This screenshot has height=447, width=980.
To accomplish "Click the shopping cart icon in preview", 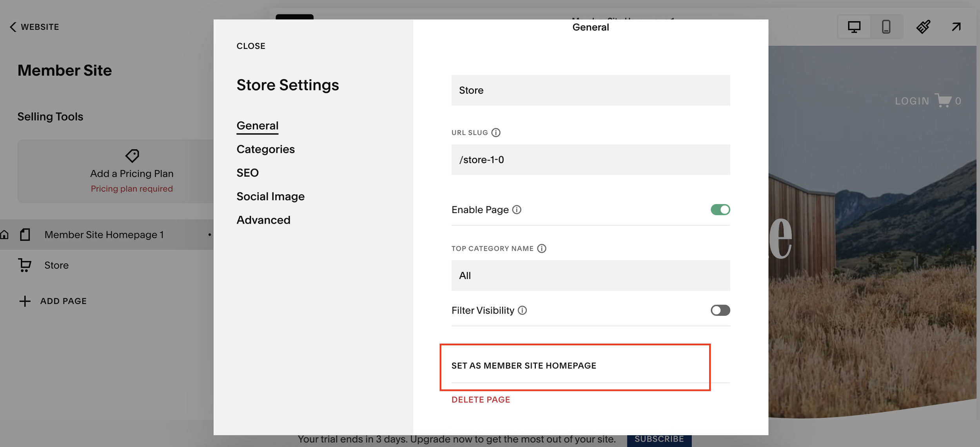I will point(943,100).
